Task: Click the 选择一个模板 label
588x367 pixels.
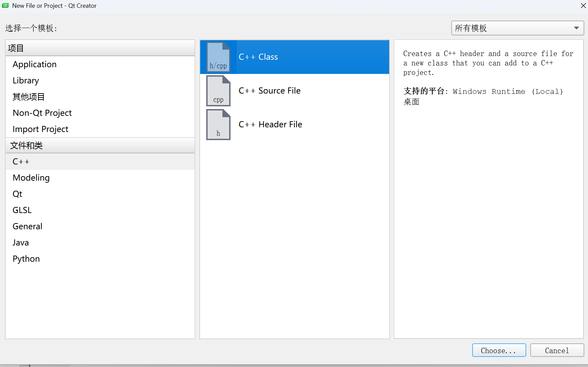Action: pyautogui.click(x=31, y=28)
